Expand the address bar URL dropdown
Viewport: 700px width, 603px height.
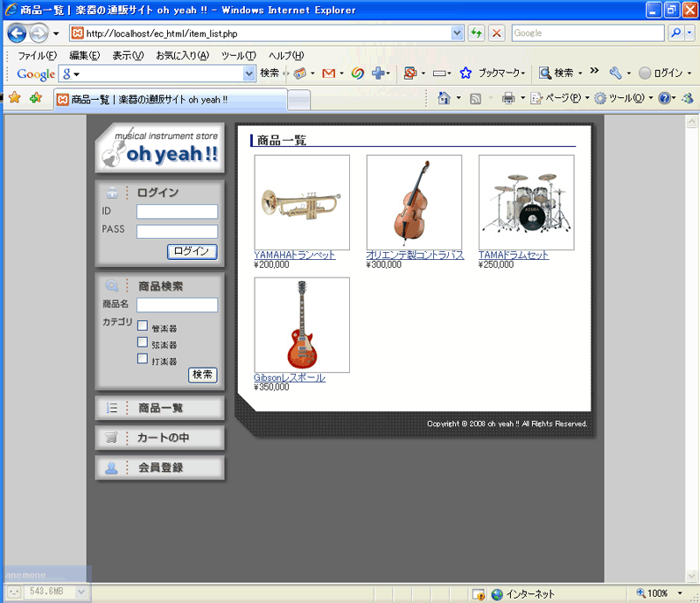tap(457, 33)
